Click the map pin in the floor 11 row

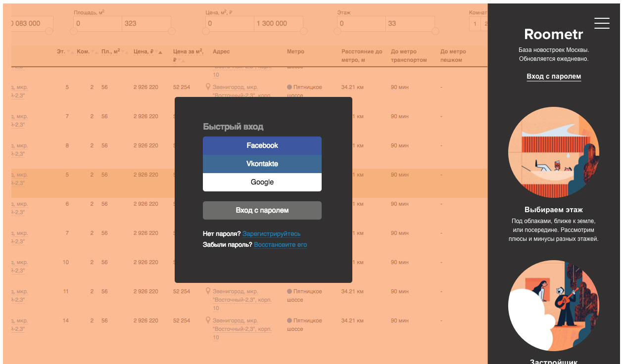tap(208, 291)
